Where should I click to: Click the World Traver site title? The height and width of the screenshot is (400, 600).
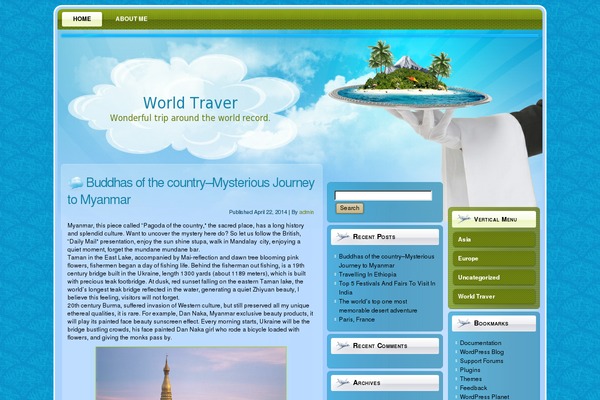click(x=190, y=103)
